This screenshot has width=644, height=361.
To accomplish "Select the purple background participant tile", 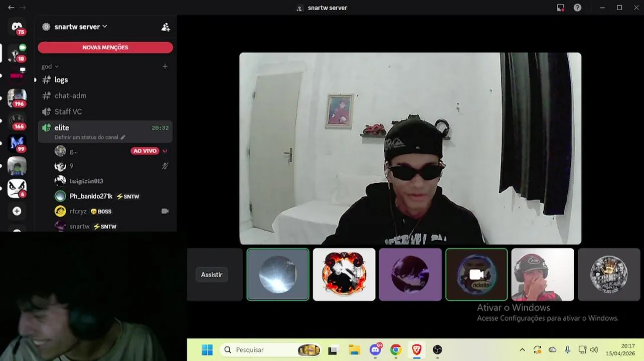I will (x=410, y=274).
